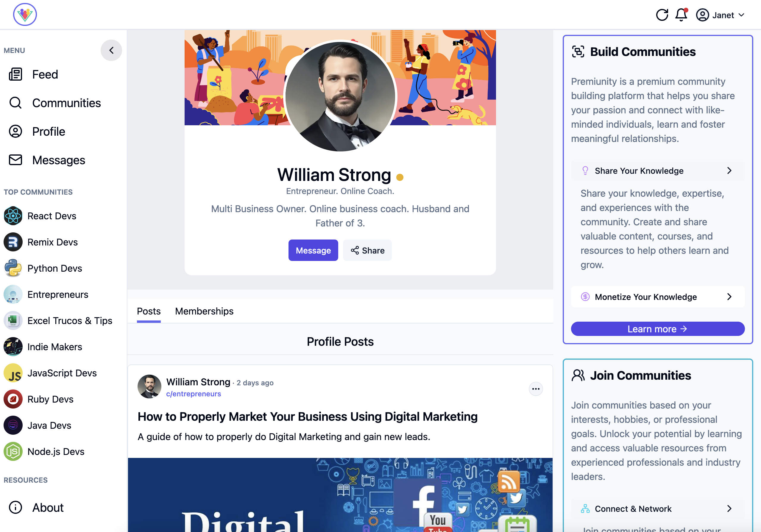Click the Learn more button
Screen dimensions: 761x532
coord(658,329)
